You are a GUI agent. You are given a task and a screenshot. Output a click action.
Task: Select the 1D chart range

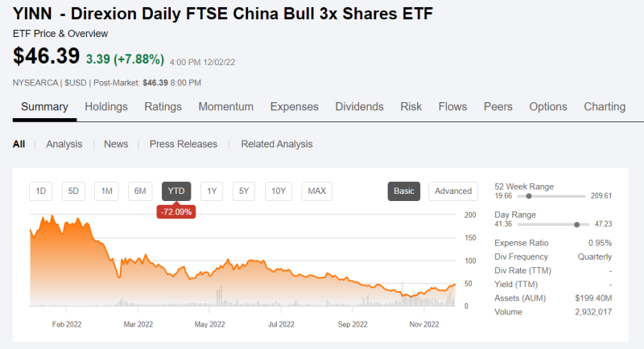click(x=41, y=191)
